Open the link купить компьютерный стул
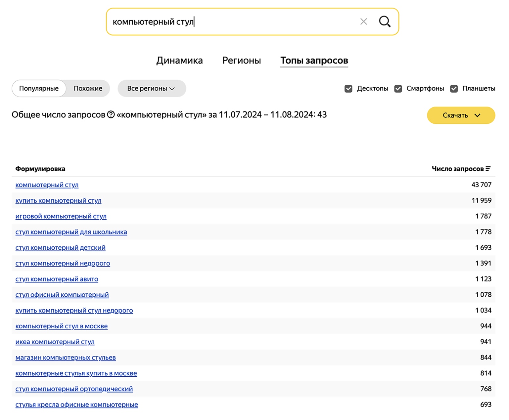The width and height of the screenshot is (509, 420). [58, 201]
